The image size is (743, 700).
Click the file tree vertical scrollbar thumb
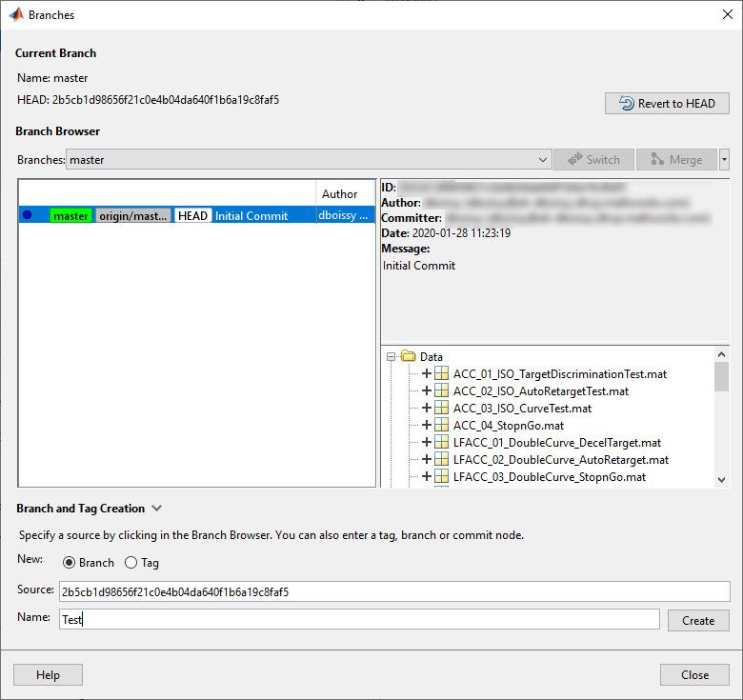coord(721,377)
